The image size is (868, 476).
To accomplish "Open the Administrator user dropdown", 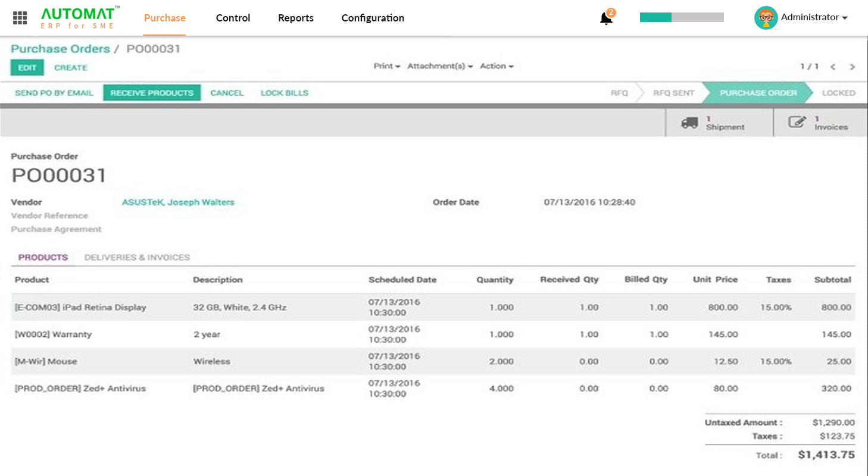I will (814, 17).
